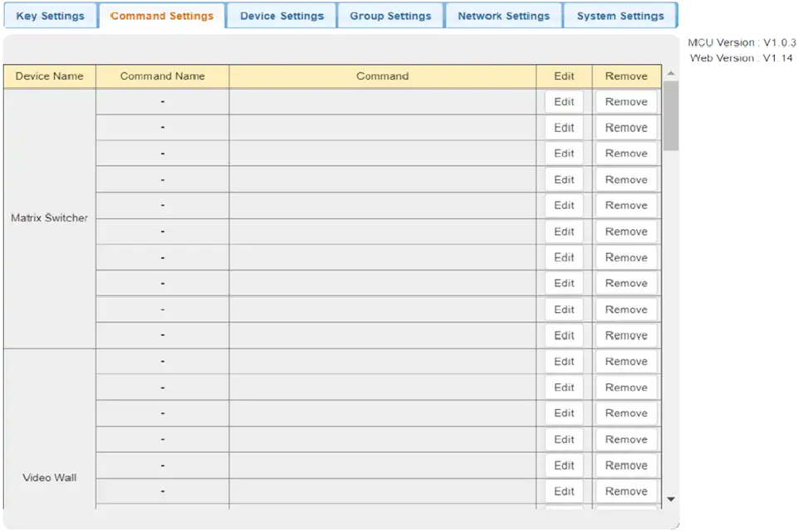Switch to the Device Settings tab

(x=280, y=16)
